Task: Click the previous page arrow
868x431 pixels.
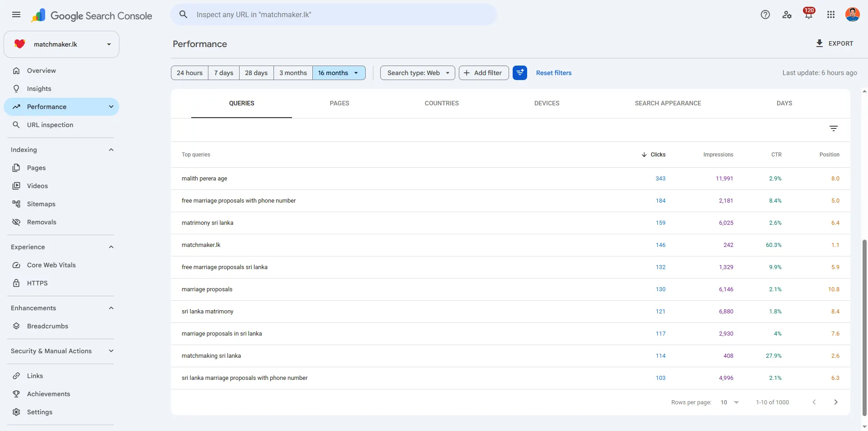Action: [x=814, y=402]
